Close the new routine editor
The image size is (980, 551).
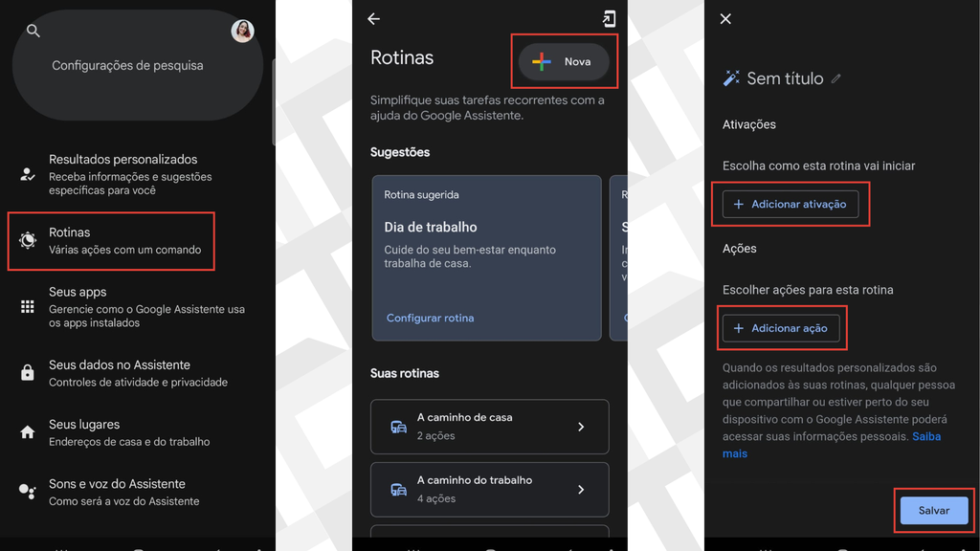725,19
